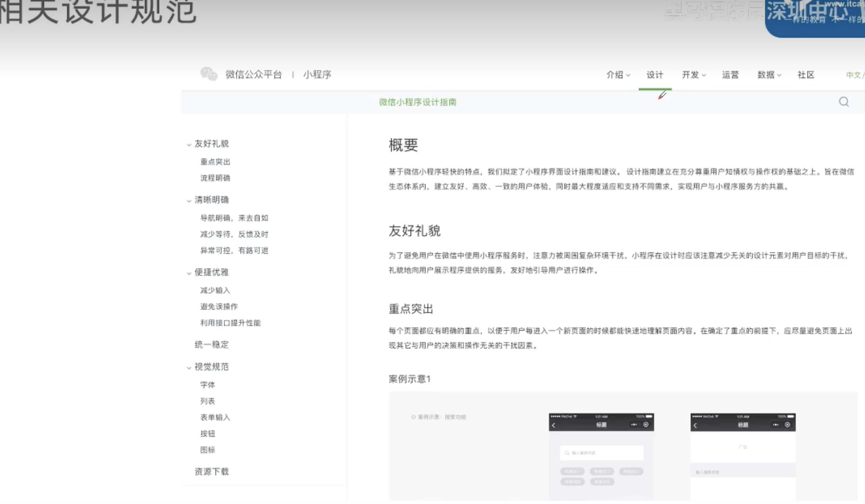The width and height of the screenshot is (865, 504).
Task: Click the WeChat logo icon
Action: point(209,74)
